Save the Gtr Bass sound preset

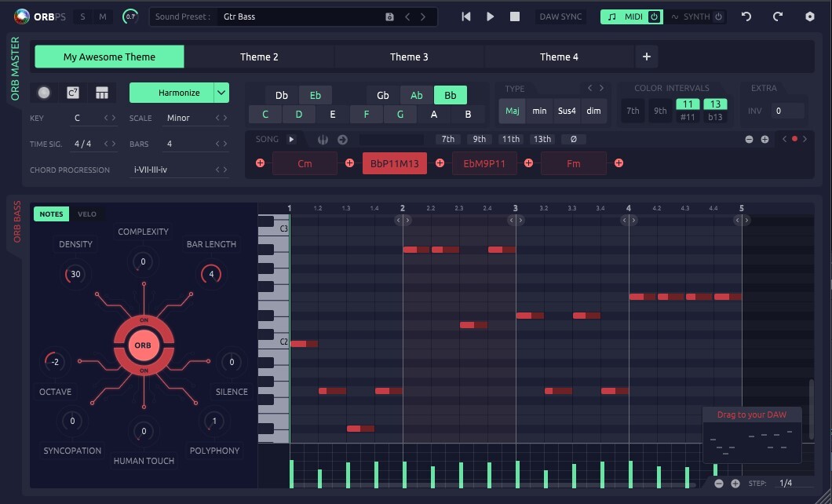coord(389,16)
